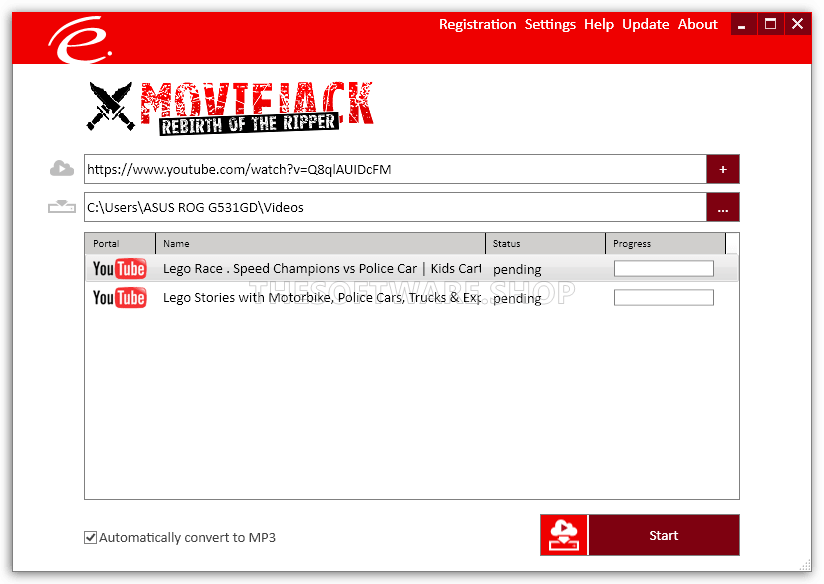Select the YouTube icon in Lego Stories row
Screen dimensions: 824x584
[119, 298]
